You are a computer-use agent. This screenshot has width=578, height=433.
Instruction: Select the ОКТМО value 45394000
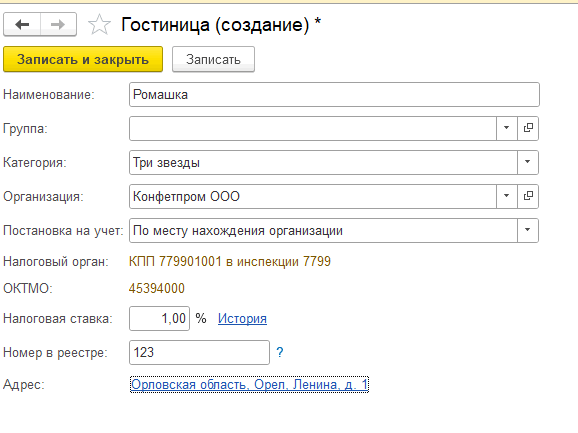tap(157, 288)
